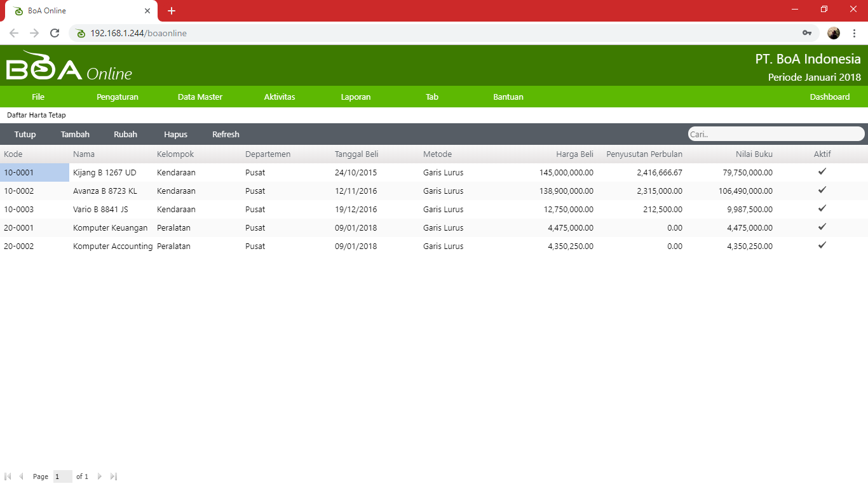Go to Dashboard in the menu bar
Screen dimensions: 868x486
click(829, 97)
